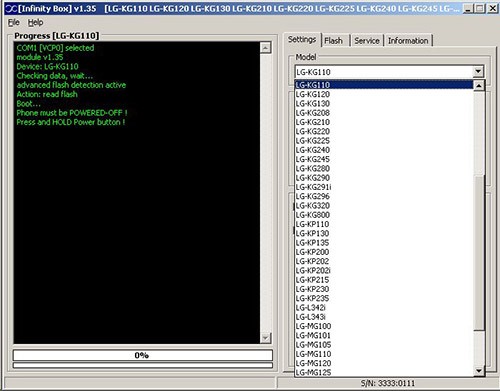Screen dimensions: 500x391
Task: Select LG-KP110 in the model list
Action: (x=384, y=224)
